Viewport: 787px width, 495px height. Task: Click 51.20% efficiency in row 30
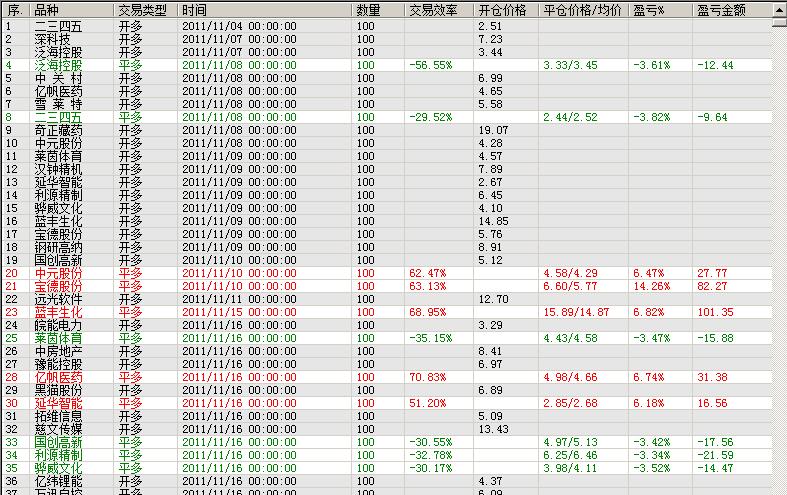[x=428, y=404]
